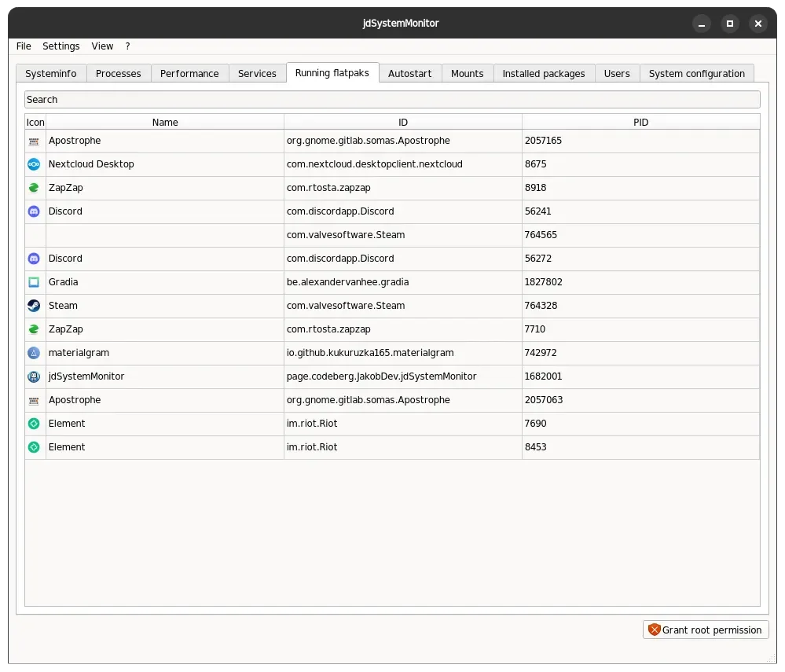Sort the list by the Name column header
This screenshot has width=785, height=672.
(x=165, y=122)
